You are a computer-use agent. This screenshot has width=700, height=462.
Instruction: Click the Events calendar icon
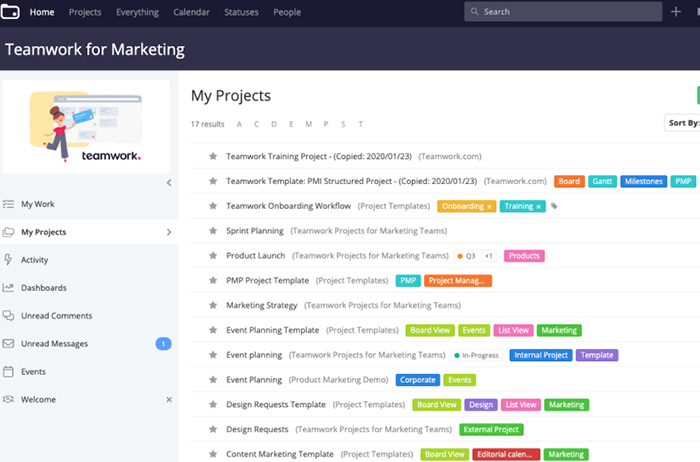tap(8, 371)
